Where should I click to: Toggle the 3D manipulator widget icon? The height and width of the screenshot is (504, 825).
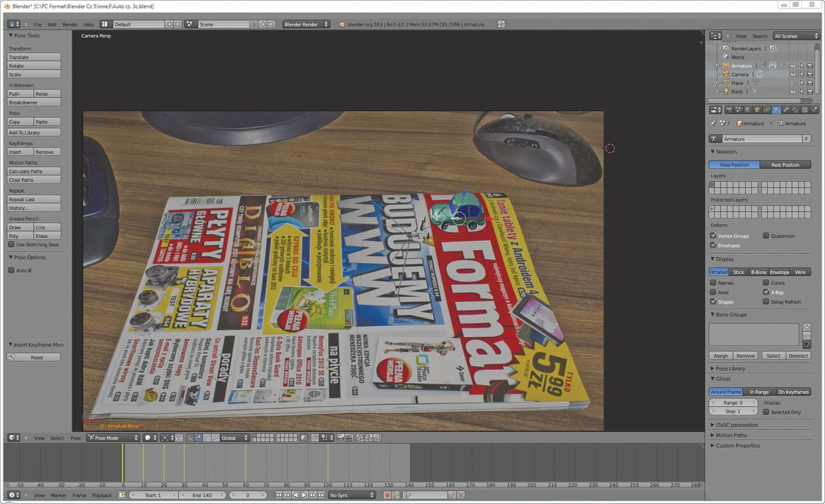click(189, 438)
